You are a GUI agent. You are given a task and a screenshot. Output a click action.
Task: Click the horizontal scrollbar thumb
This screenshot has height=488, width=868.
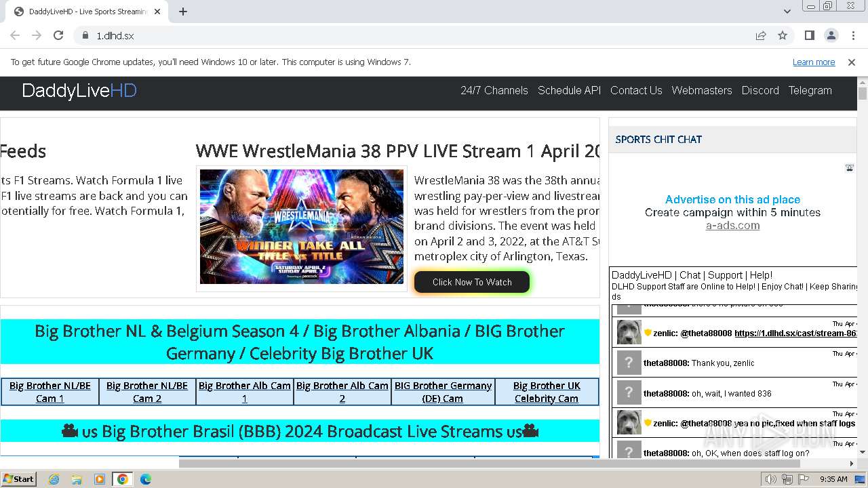click(x=489, y=464)
